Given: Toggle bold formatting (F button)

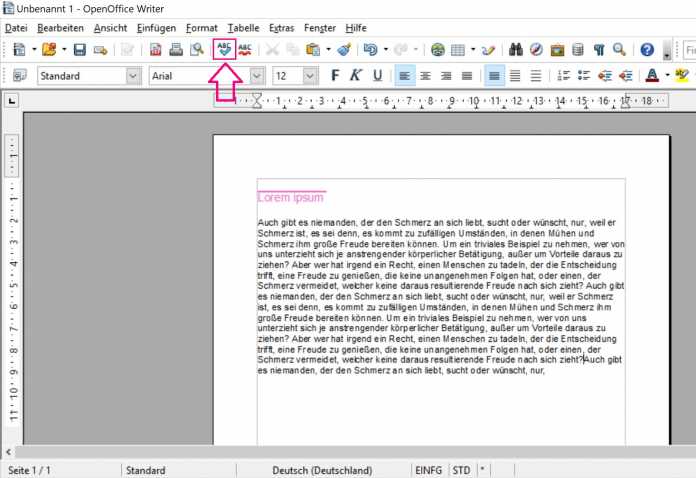Looking at the screenshot, I should coord(335,75).
